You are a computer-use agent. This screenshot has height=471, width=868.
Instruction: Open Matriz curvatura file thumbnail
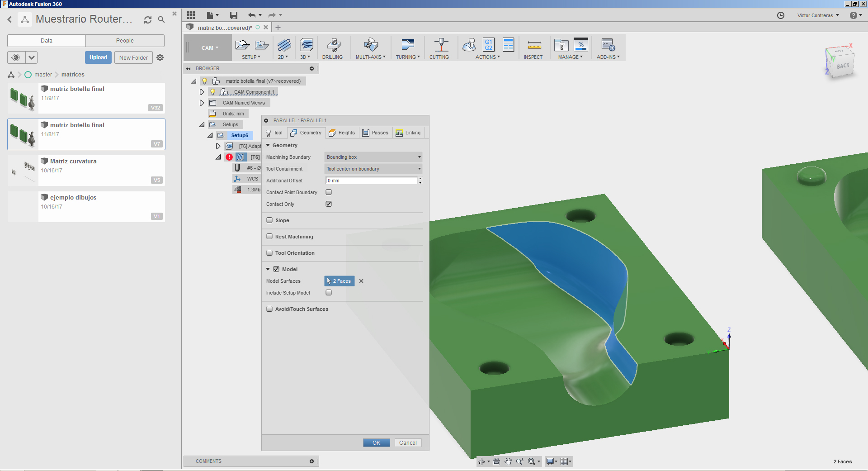[x=23, y=171]
